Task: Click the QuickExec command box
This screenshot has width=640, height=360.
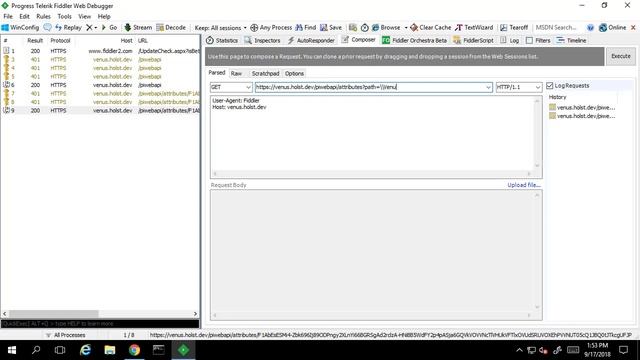Action: pos(100,324)
